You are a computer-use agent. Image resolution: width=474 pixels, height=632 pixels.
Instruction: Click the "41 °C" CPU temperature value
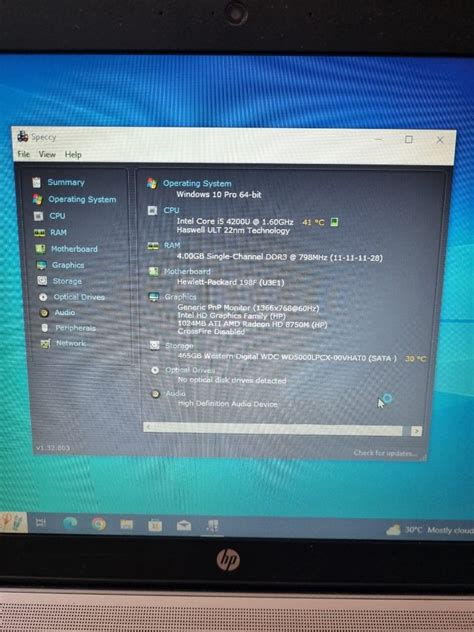click(313, 222)
